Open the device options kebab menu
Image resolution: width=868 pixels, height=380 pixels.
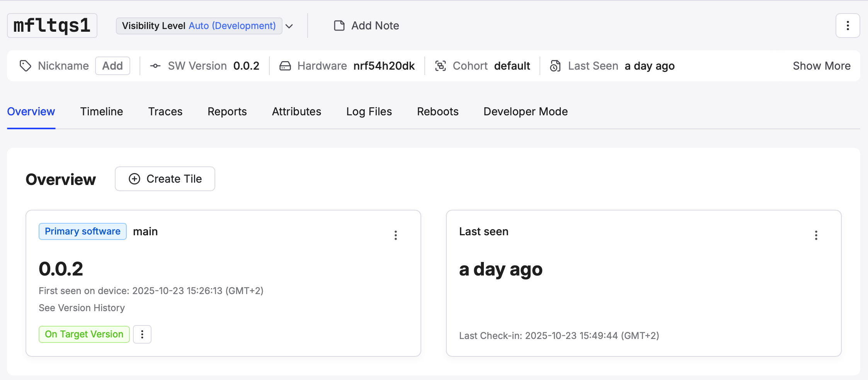click(848, 26)
